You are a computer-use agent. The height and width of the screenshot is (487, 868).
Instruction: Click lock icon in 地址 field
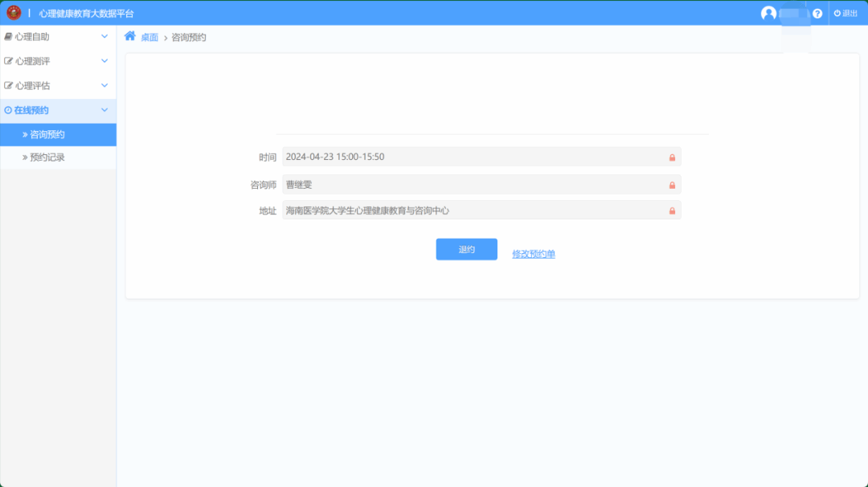click(x=672, y=211)
